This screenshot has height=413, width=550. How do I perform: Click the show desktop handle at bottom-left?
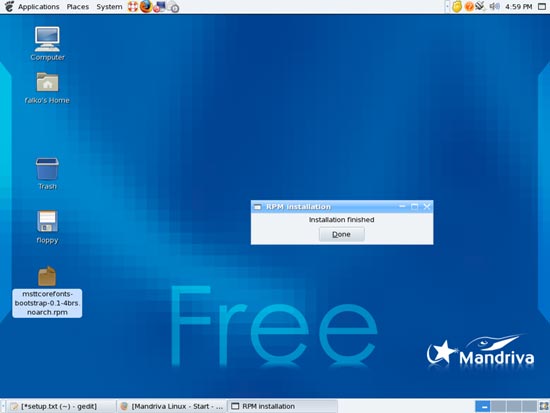point(3,406)
